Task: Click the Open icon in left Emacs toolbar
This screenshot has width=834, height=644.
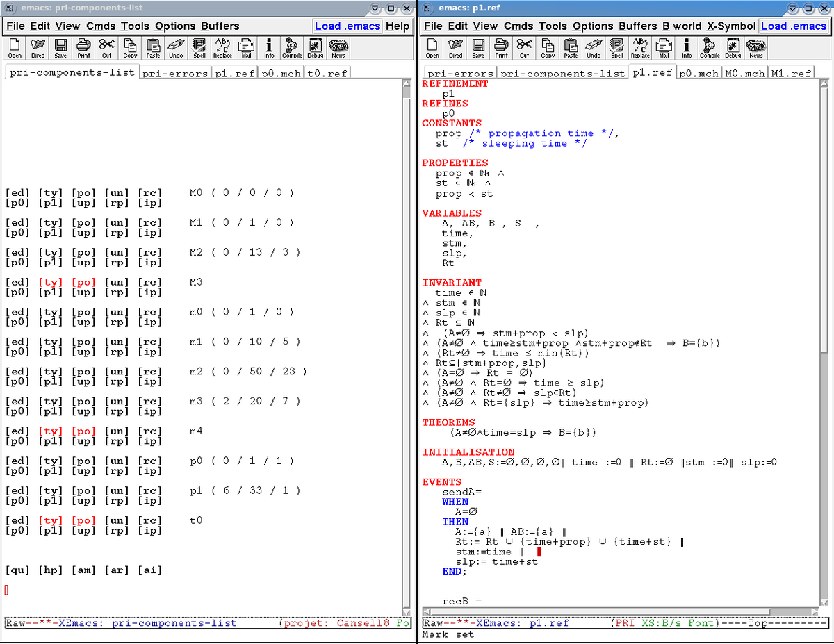Action: [x=15, y=47]
